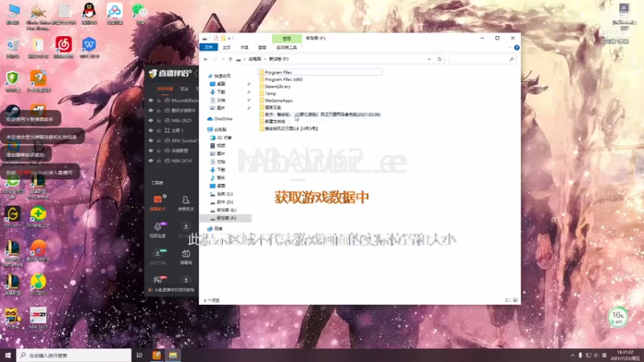Click 此电脑 in address breadcrumb
644x362 pixels.
pyautogui.click(x=254, y=59)
